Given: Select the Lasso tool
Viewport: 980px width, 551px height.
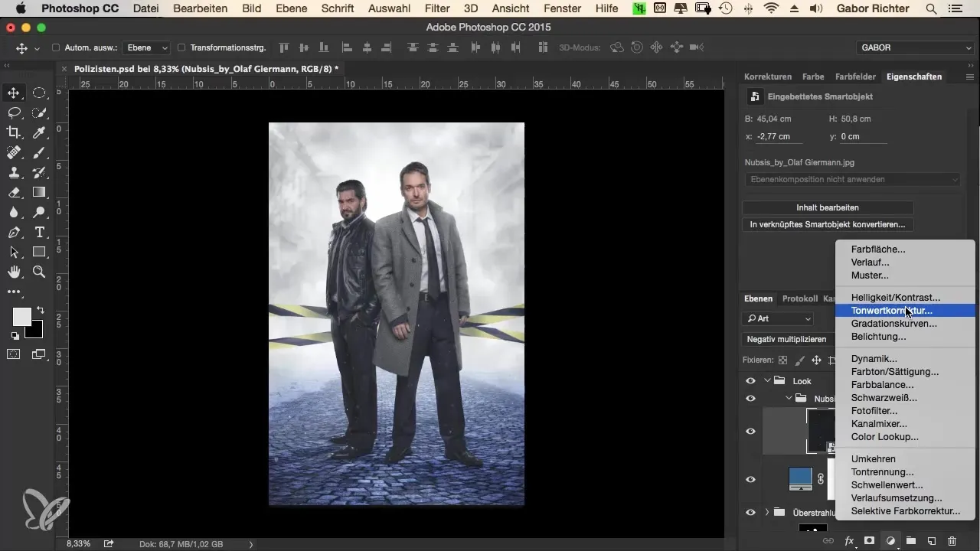Looking at the screenshot, I should coord(14,112).
